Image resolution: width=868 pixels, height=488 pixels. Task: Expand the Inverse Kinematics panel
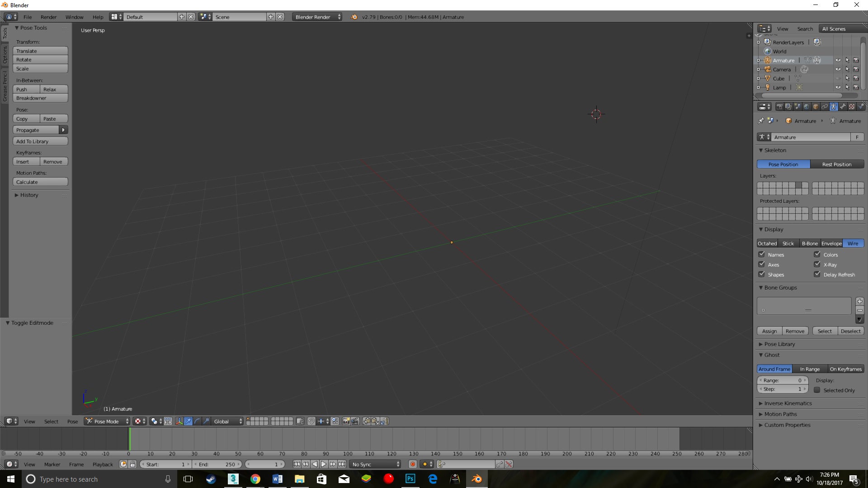click(788, 403)
